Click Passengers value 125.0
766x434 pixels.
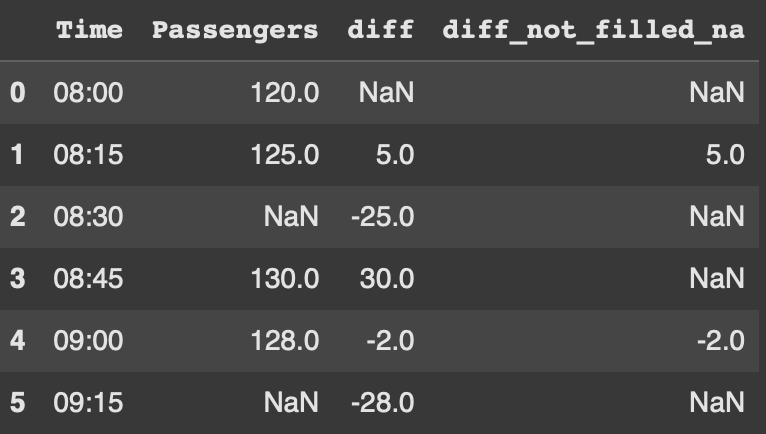[x=285, y=155]
